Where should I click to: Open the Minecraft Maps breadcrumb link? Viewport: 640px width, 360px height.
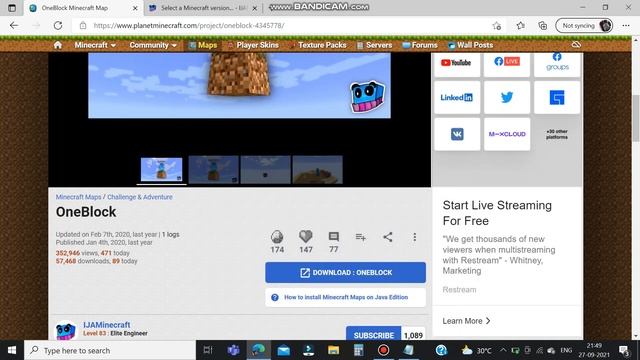(78, 197)
